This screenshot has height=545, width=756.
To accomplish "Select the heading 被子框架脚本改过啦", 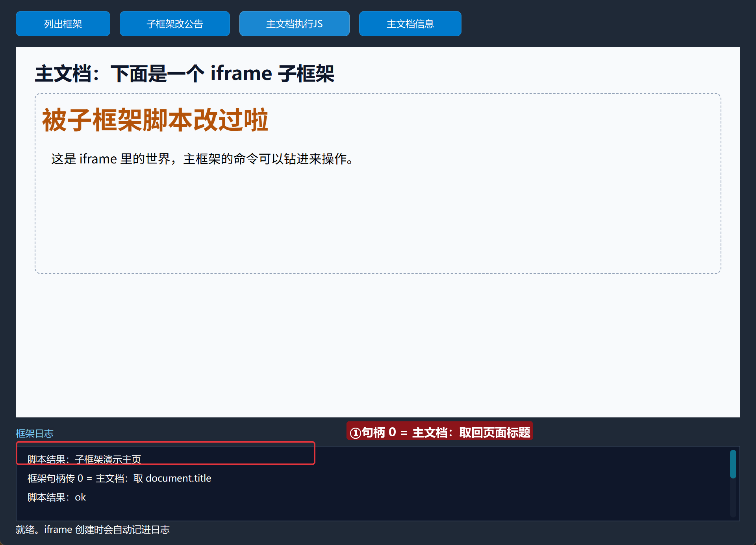I will (155, 120).
